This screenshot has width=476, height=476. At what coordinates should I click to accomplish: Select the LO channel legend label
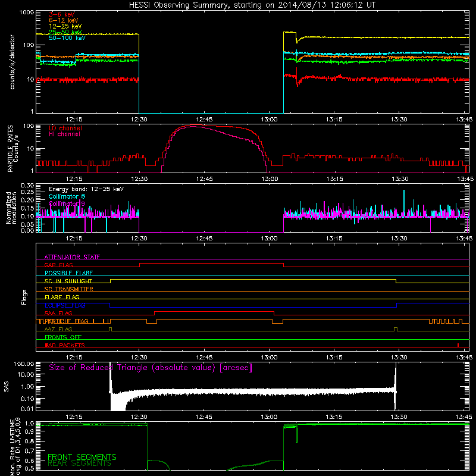65,128
